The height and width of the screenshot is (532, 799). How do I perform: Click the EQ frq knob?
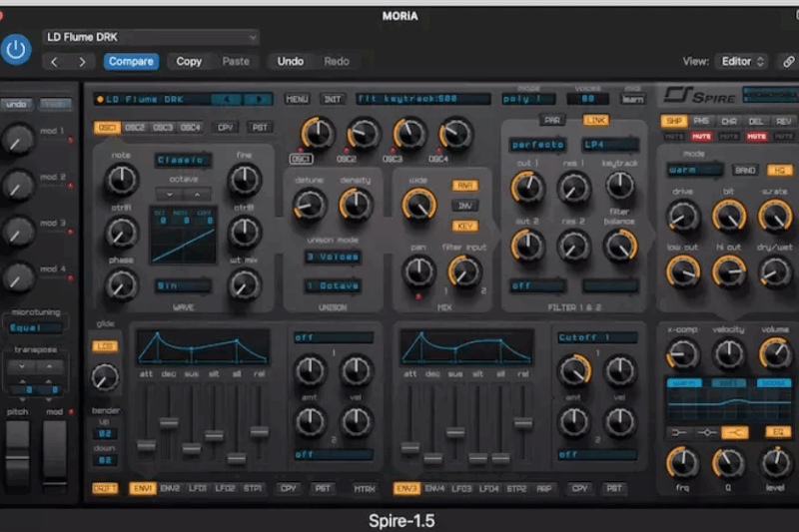[682, 464]
